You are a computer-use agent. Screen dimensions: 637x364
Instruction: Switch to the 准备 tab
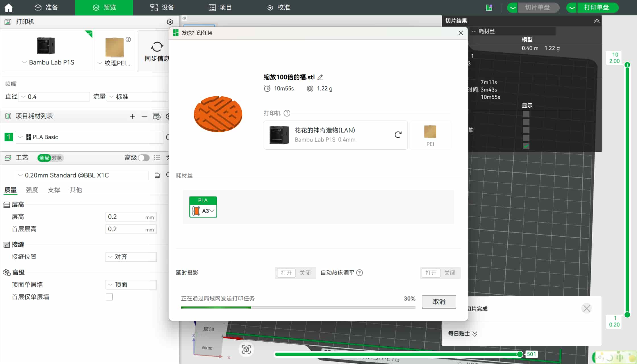pyautogui.click(x=46, y=8)
